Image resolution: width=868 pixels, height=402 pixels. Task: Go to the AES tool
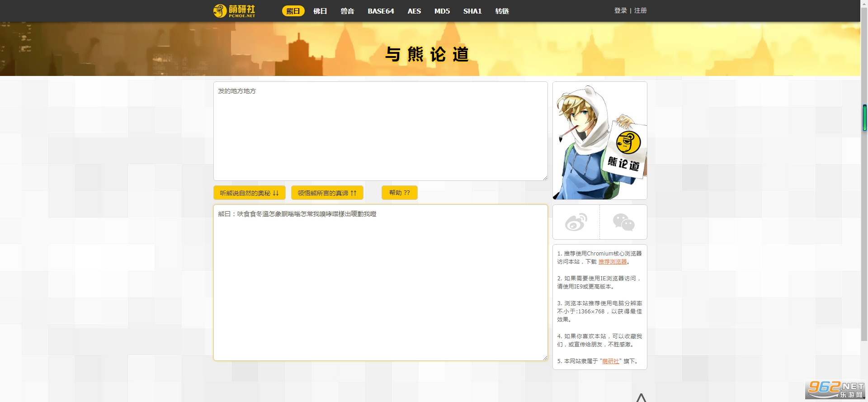(x=414, y=11)
